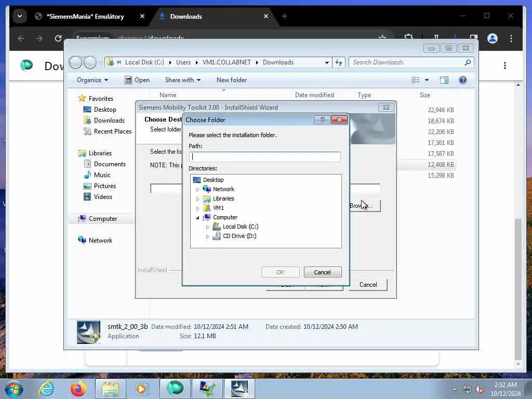The image size is (532, 399).
Task: Open the Share with menu
Action: tap(182, 80)
